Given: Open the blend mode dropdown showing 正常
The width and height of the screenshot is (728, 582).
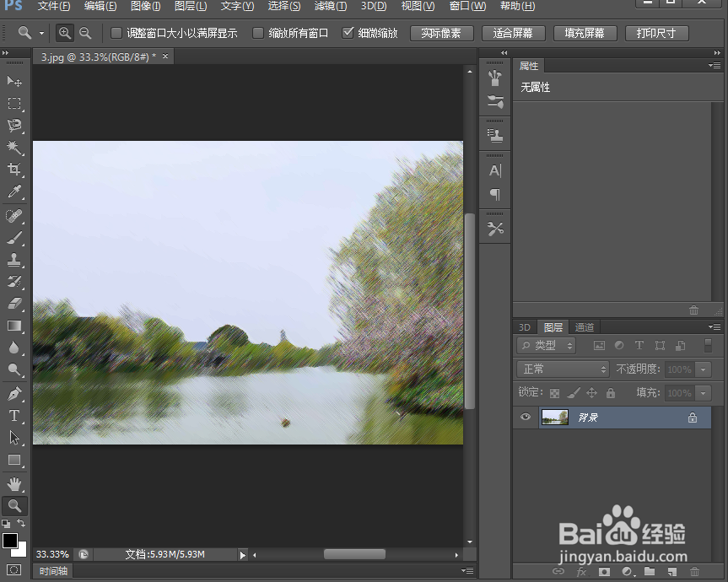Looking at the screenshot, I should 562,369.
